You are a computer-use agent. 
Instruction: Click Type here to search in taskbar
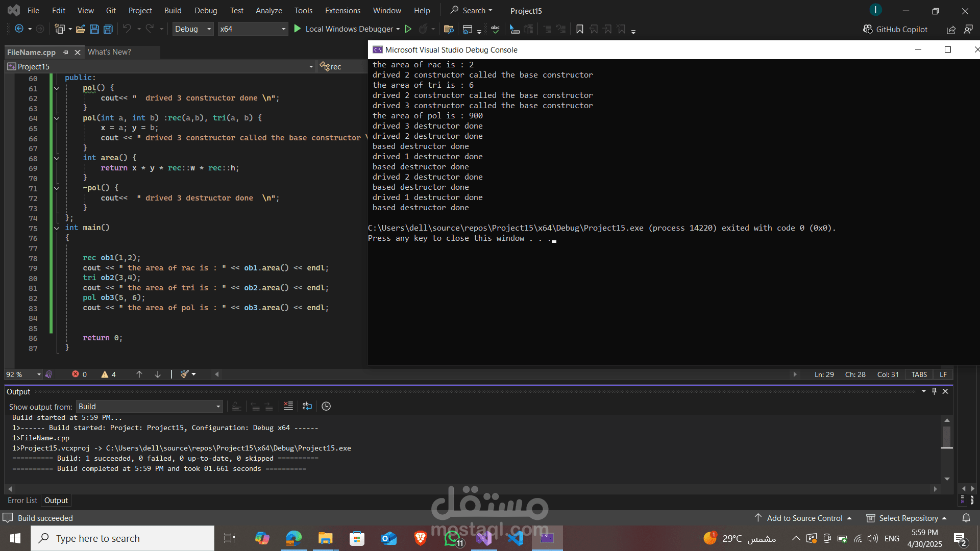point(122,538)
